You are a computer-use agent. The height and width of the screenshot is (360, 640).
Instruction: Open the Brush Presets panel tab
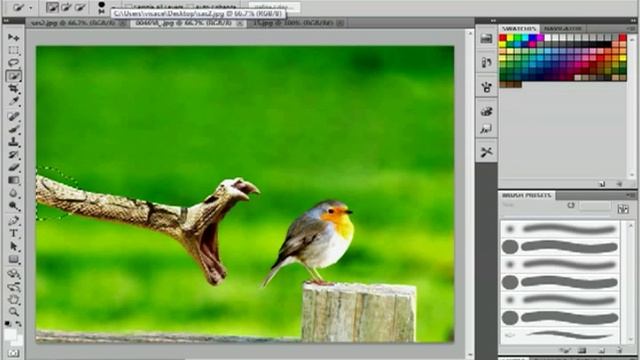coord(527,196)
